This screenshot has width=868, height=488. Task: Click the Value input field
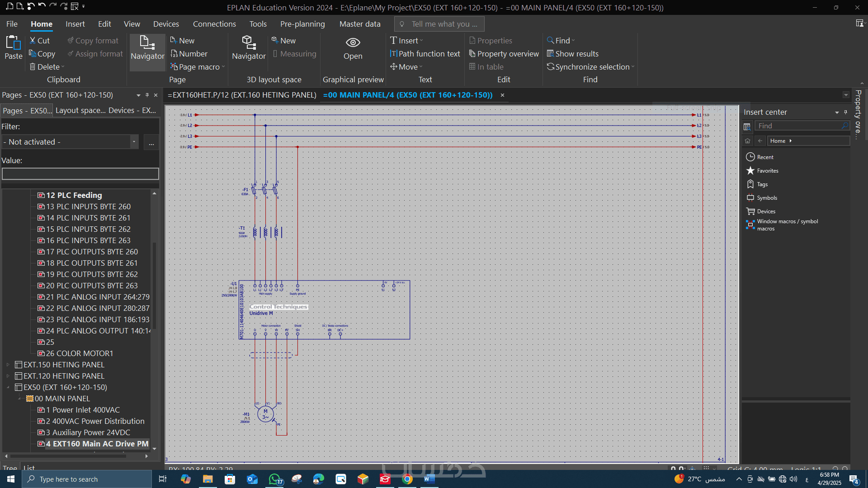[80, 174]
